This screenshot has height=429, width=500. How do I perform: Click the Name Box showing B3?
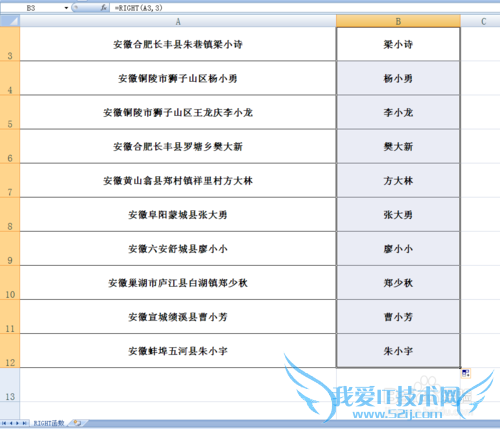[32, 8]
